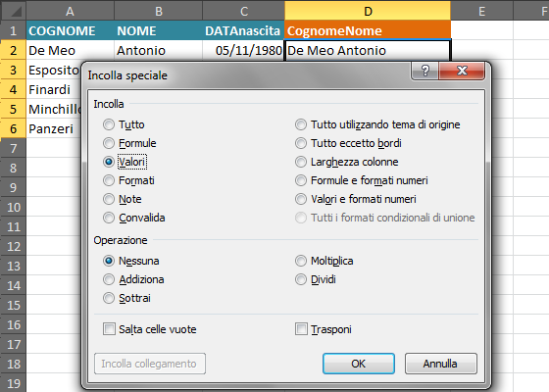Confirm with the OK button
Image resolution: width=549 pixels, height=392 pixels.
pyautogui.click(x=359, y=364)
